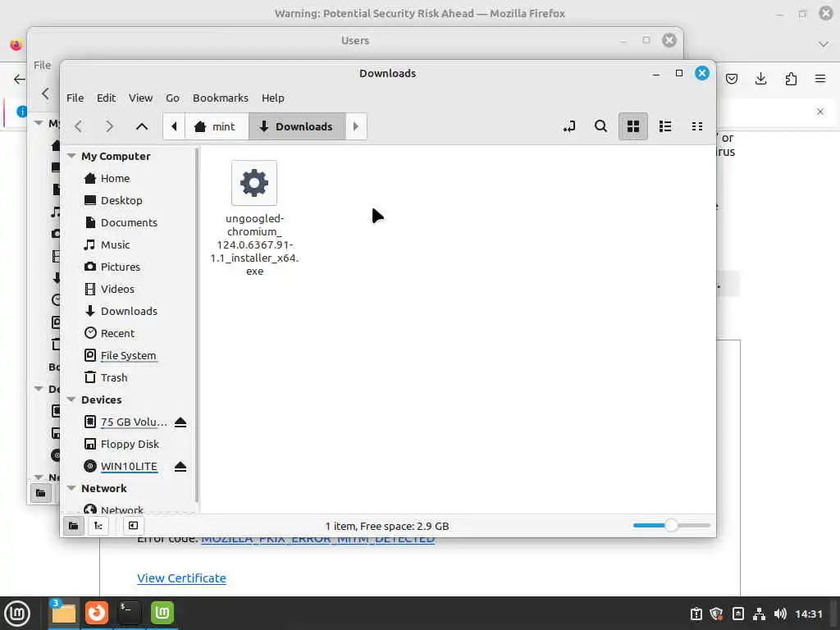Switch to compact view
Image resolution: width=840 pixels, height=630 pixels.
(x=697, y=126)
